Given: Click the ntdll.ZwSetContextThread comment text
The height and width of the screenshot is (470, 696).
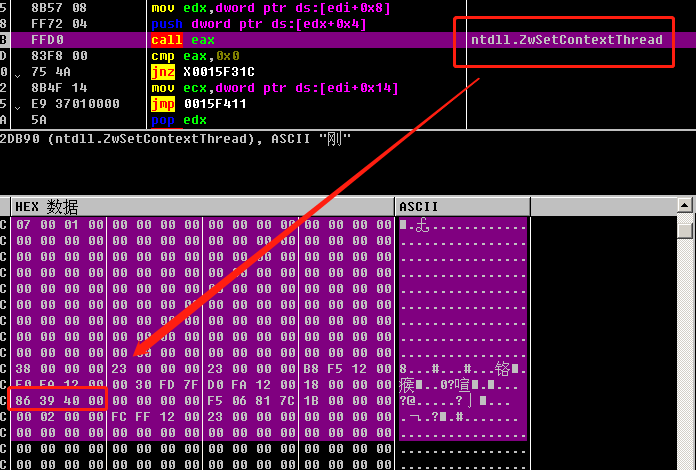Looking at the screenshot, I should click(566, 40).
